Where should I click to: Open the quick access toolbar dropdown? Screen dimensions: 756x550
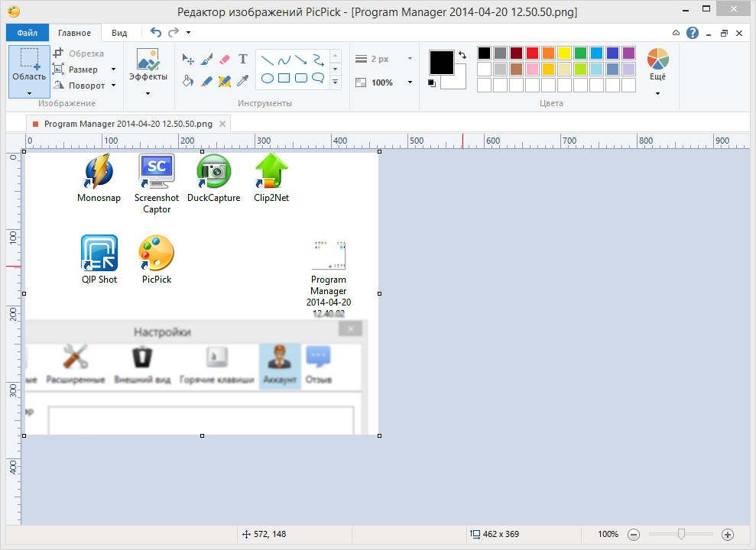(x=189, y=32)
